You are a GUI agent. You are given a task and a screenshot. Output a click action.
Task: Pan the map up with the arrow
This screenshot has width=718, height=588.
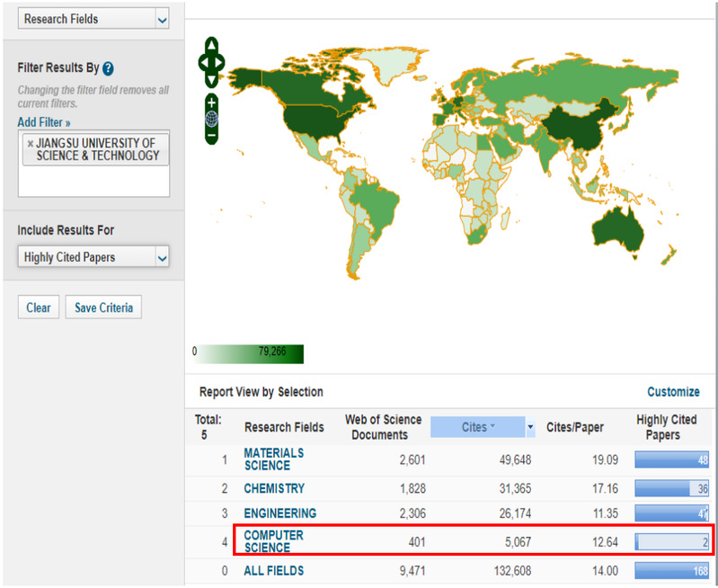point(211,45)
